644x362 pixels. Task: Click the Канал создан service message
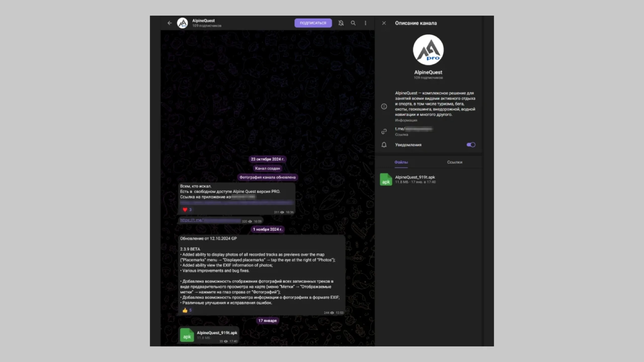(x=267, y=168)
